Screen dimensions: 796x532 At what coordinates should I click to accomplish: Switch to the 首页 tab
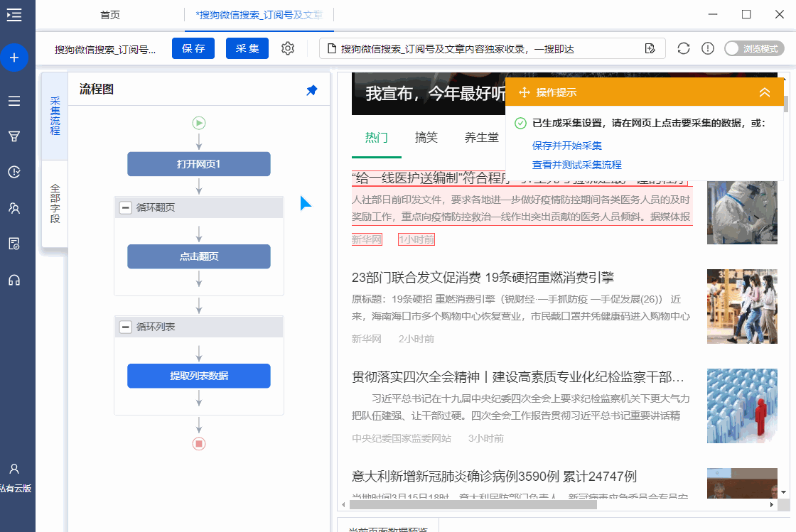[x=110, y=15]
